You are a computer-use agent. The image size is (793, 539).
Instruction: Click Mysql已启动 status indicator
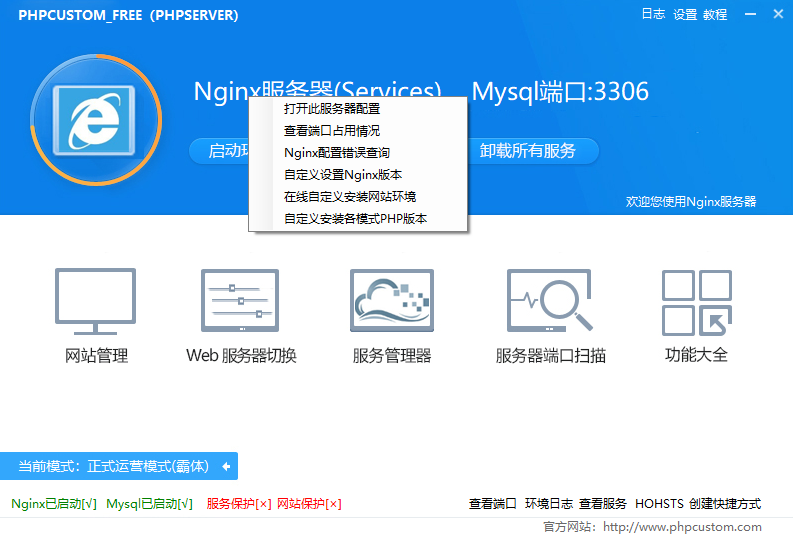coord(149,504)
